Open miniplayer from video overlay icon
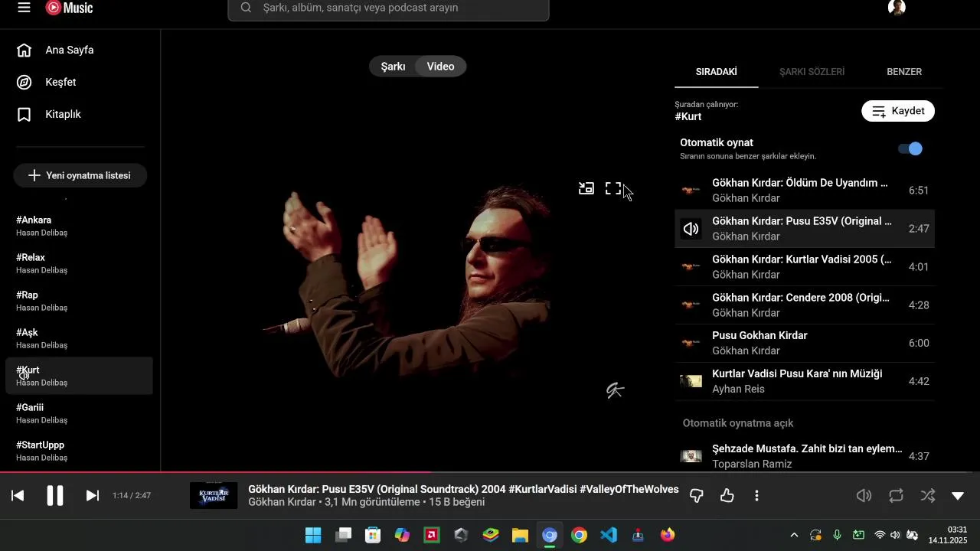 pyautogui.click(x=586, y=188)
